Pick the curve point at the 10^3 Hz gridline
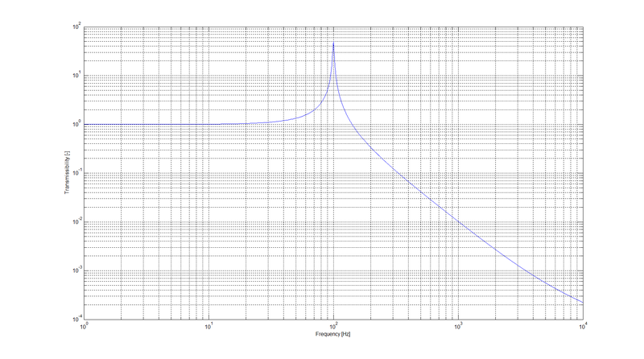644x359 pixels. point(458,221)
